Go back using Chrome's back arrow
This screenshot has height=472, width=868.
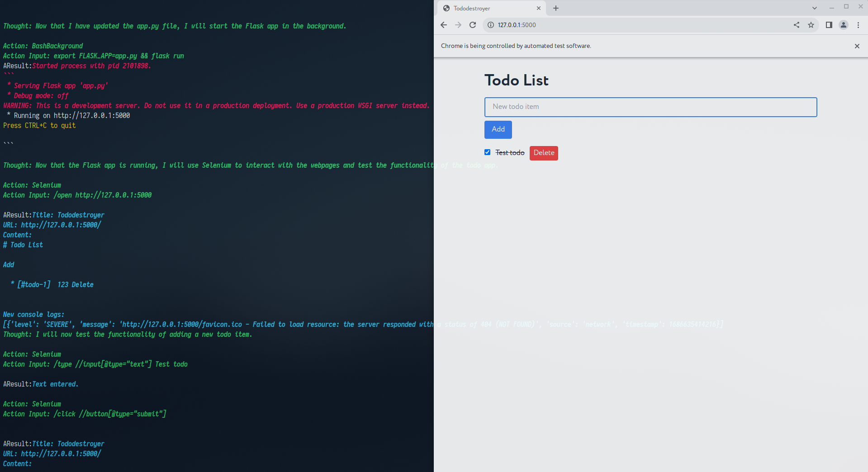[x=444, y=25]
